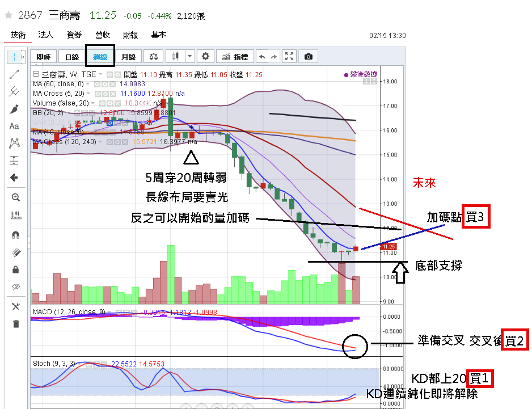The image size is (532, 409).
Task: Toggle lock all drawing tools
Action: click(16, 270)
